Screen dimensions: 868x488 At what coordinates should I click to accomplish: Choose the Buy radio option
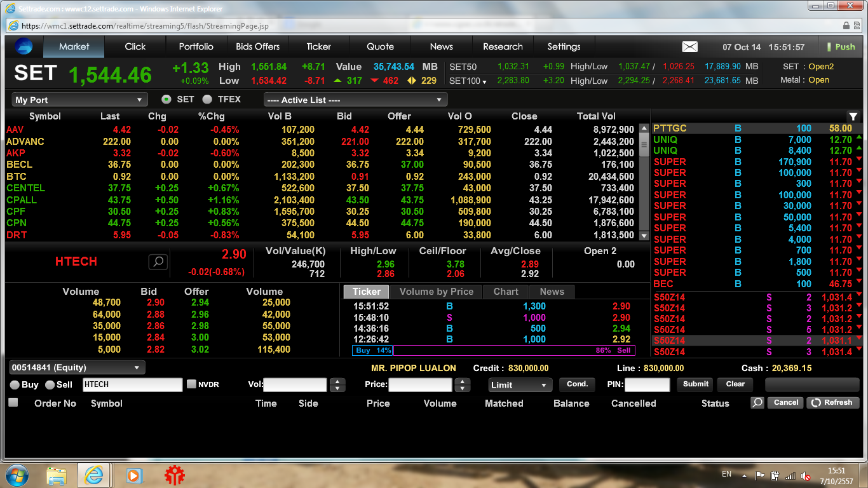click(x=14, y=385)
